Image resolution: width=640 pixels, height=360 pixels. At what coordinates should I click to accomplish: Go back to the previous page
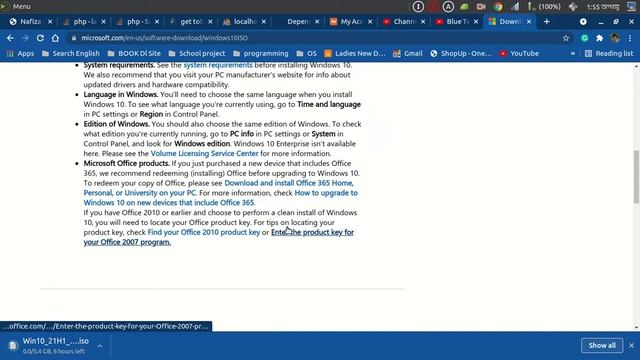click(10, 38)
